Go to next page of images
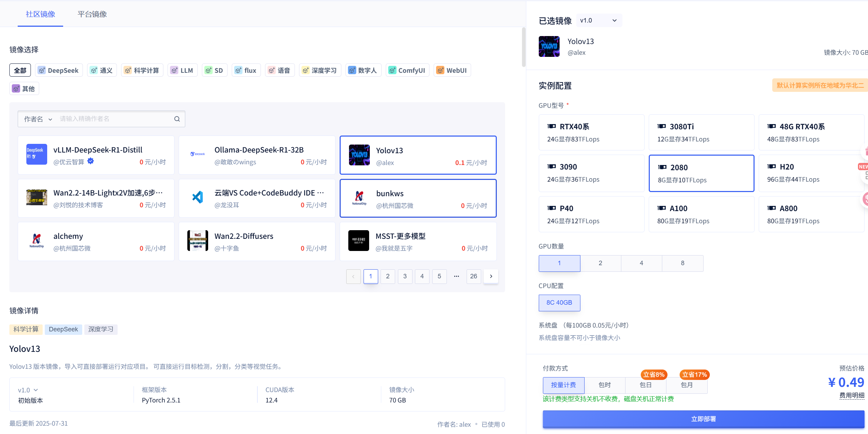 (491, 276)
